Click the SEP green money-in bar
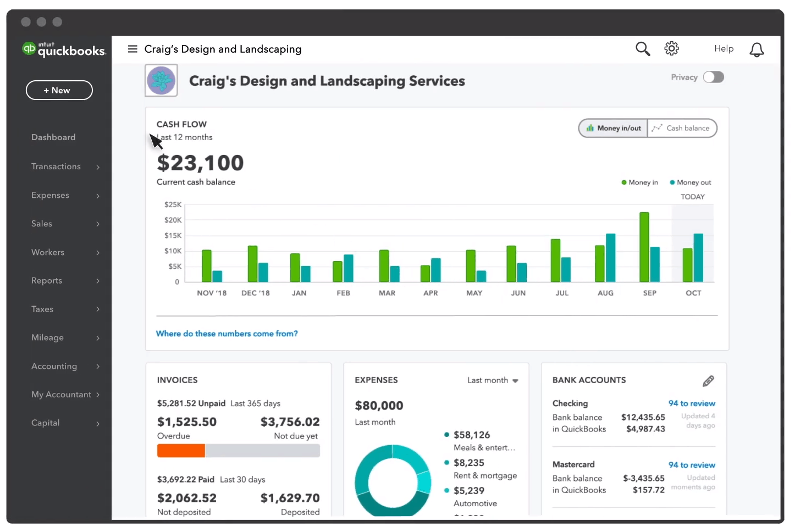Image resolution: width=795 pixels, height=532 pixels. point(644,247)
